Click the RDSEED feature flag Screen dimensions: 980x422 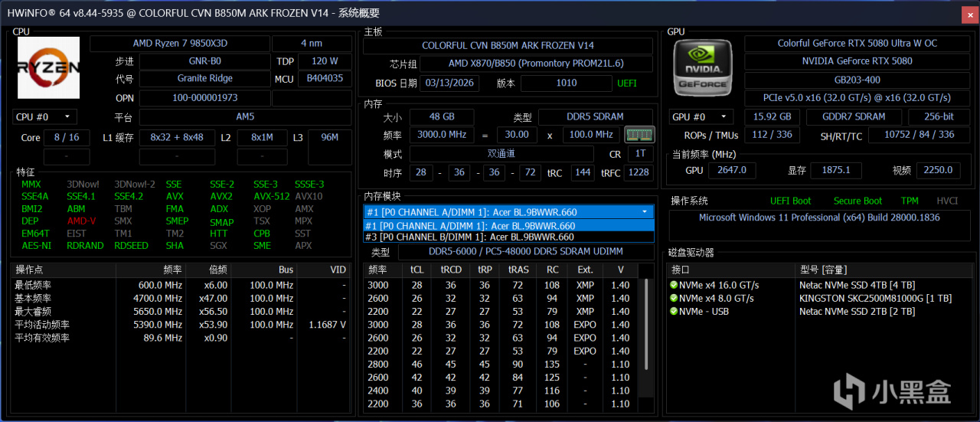[x=131, y=245]
